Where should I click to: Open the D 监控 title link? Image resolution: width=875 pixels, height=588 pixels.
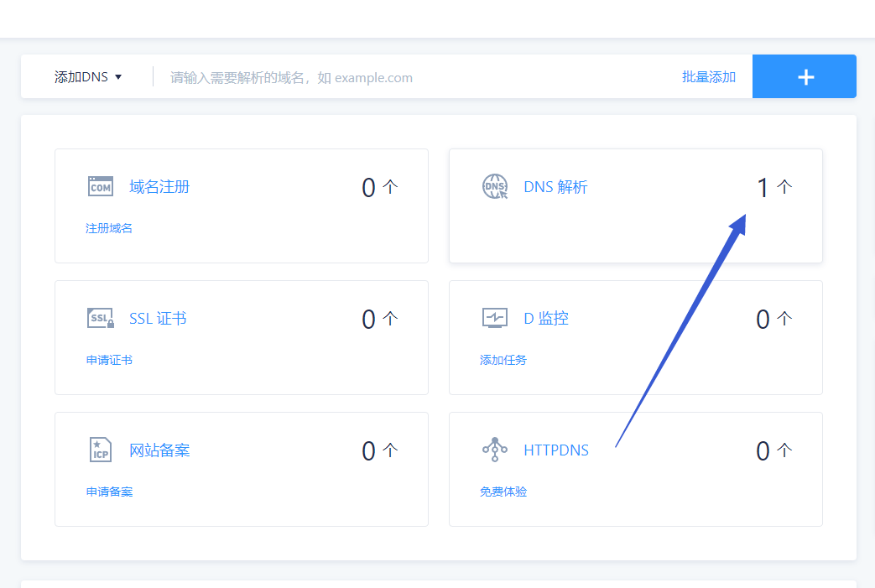[546, 319]
